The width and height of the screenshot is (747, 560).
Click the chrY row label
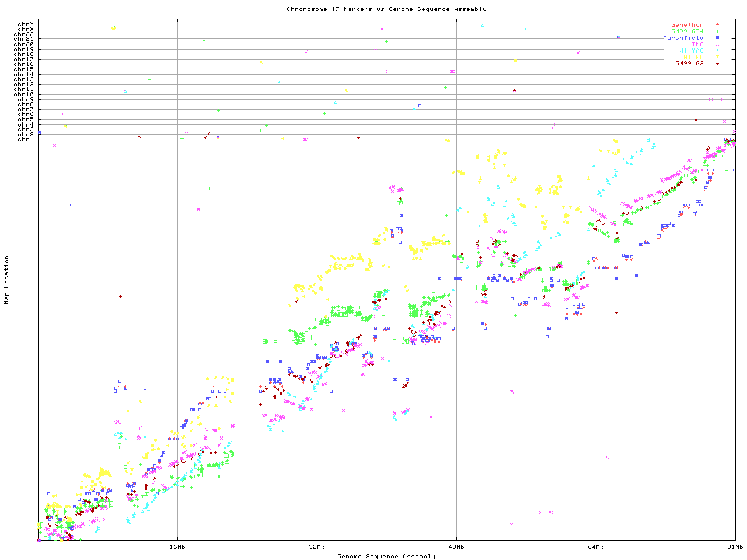coord(26,24)
